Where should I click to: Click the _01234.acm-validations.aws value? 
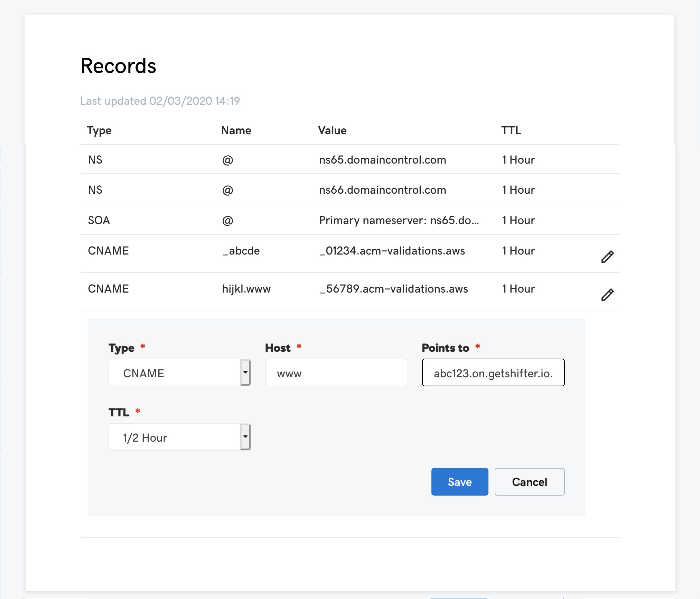click(x=392, y=251)
